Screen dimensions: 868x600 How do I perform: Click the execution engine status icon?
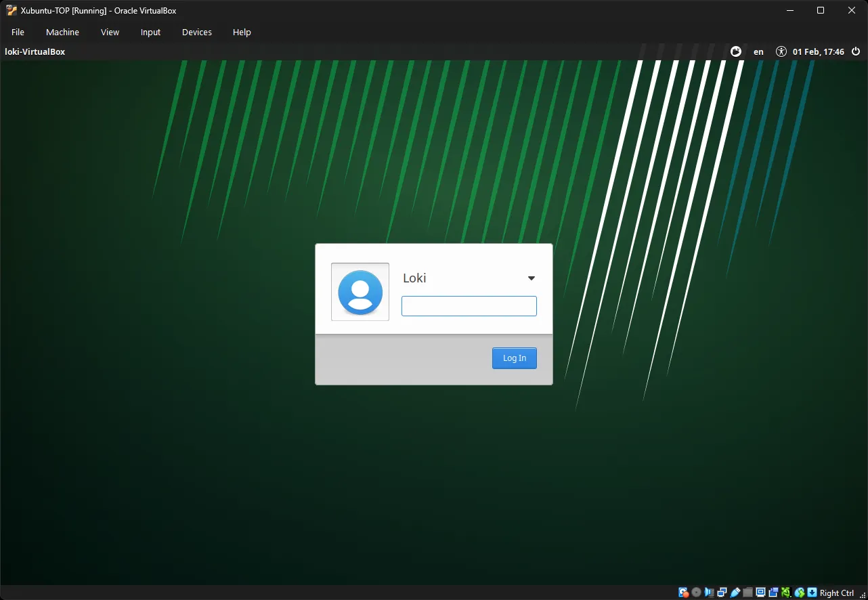785,592
